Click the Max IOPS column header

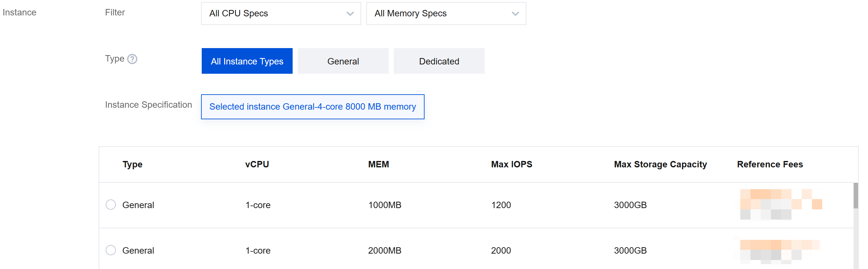(x=511, y=164)
